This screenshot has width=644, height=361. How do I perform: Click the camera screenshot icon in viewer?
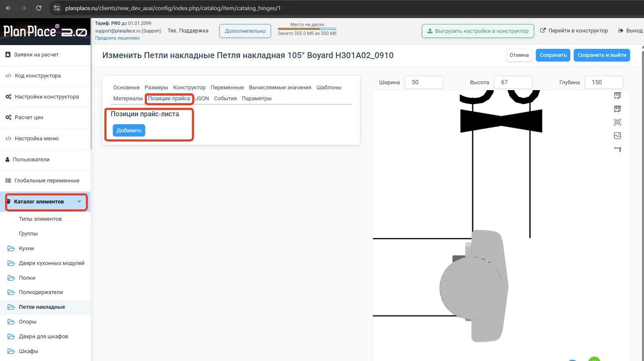tap(617, 122)
